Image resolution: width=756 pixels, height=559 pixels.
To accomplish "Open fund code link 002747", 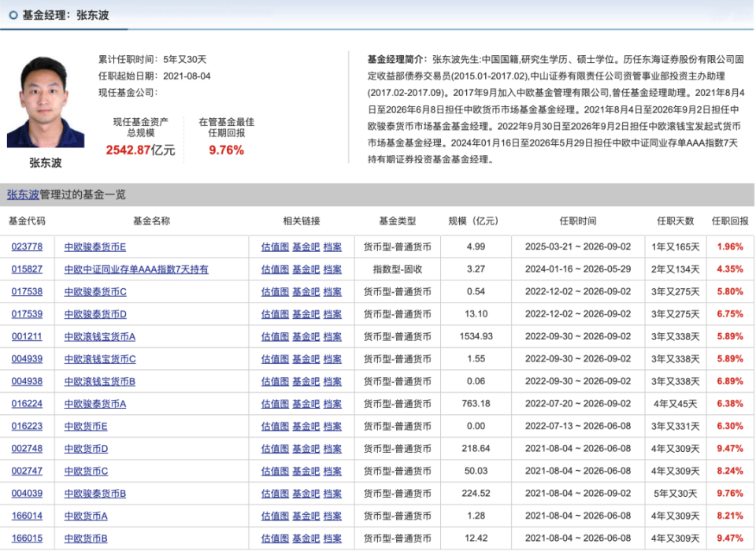I will (x=27, y=471).
